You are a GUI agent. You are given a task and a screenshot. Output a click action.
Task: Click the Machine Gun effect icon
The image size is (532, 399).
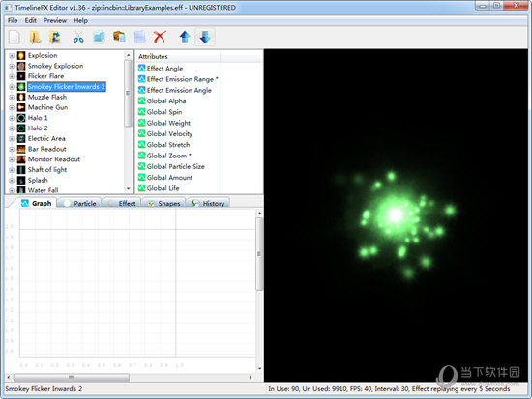point(21,107)
